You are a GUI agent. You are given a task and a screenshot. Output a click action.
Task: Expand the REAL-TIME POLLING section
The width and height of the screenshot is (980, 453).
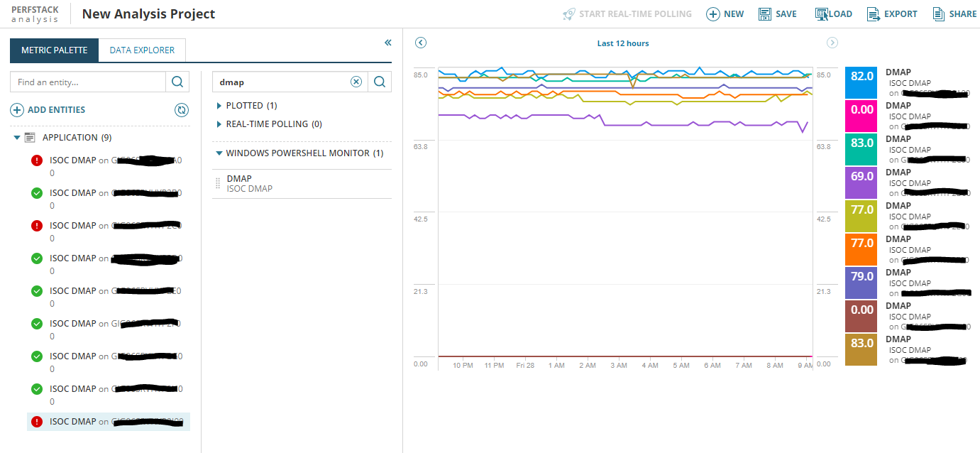point(219,124)
